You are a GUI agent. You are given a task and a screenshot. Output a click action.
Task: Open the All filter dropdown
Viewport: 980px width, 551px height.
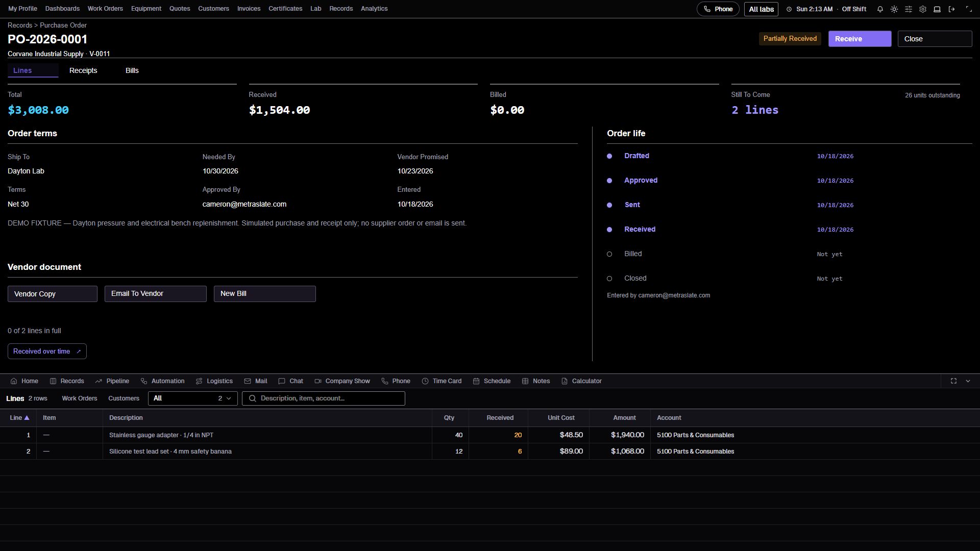(193, 398)
